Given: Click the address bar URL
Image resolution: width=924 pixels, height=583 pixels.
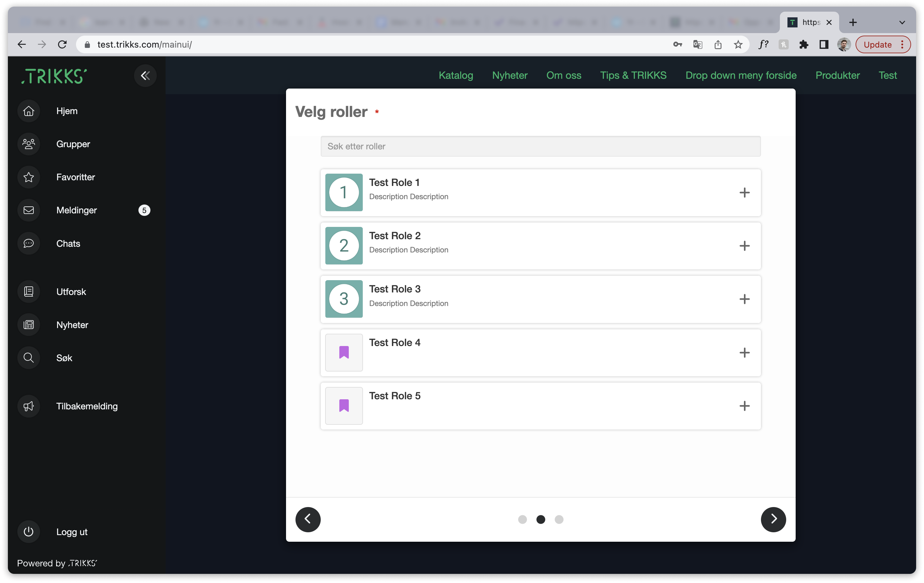Looking at the screenshot, I should click(x=144, y=44).
